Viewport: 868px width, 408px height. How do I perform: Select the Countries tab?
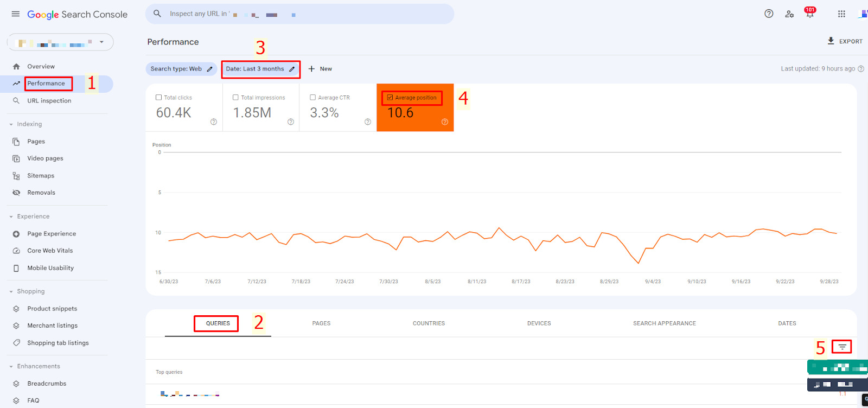429,323
